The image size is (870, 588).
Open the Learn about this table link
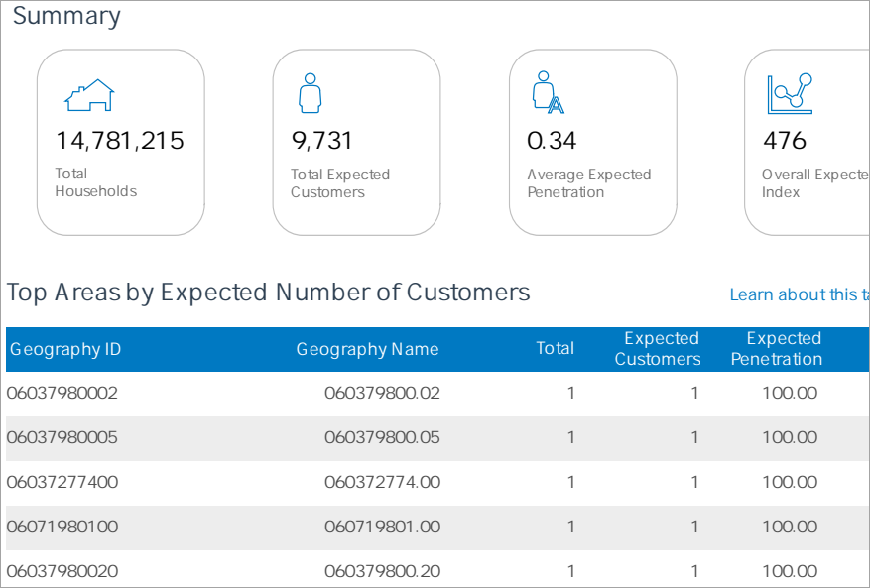click(x=799, y=294)
